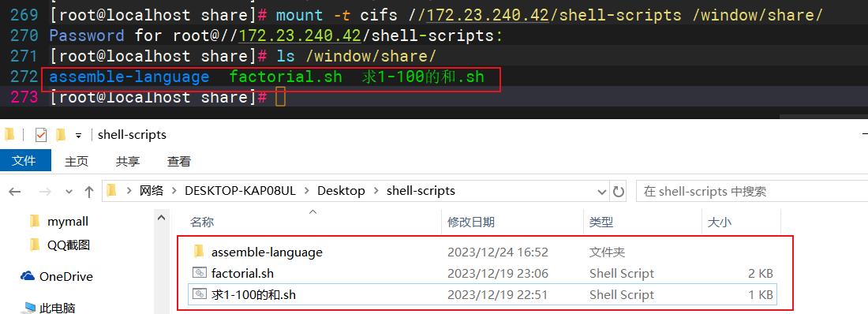The width and height of the screenshot is (868, 314).
Task: Click the factorial.sh script file icon
Action: [200, 273]
